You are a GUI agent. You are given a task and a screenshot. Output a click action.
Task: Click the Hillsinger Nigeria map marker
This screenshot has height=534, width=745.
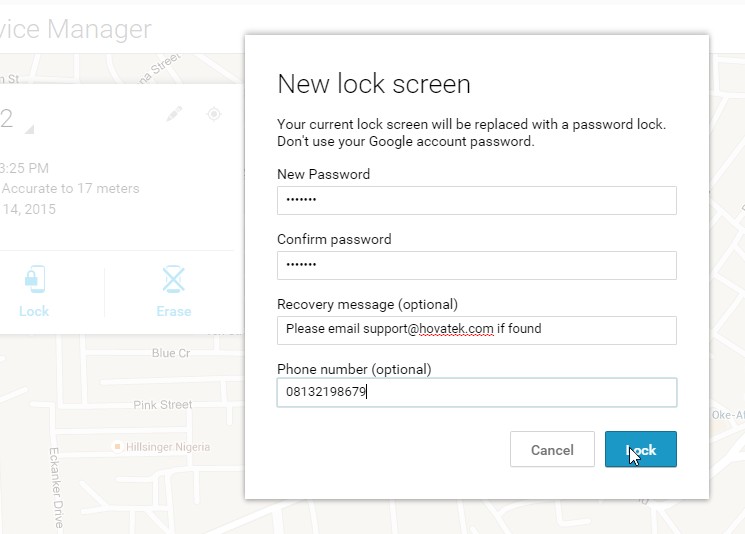(x=117, y=447)
